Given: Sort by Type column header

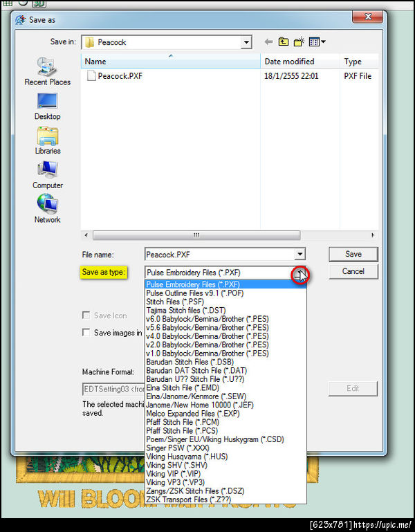Looking at the screenshot, I should (359, 62).
